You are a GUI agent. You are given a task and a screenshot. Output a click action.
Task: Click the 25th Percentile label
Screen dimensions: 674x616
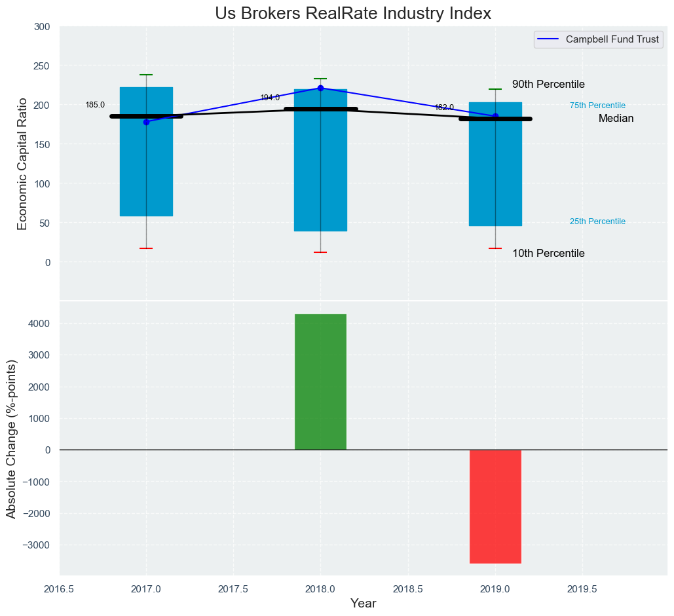pyautogui.click(x=597, y=221)
